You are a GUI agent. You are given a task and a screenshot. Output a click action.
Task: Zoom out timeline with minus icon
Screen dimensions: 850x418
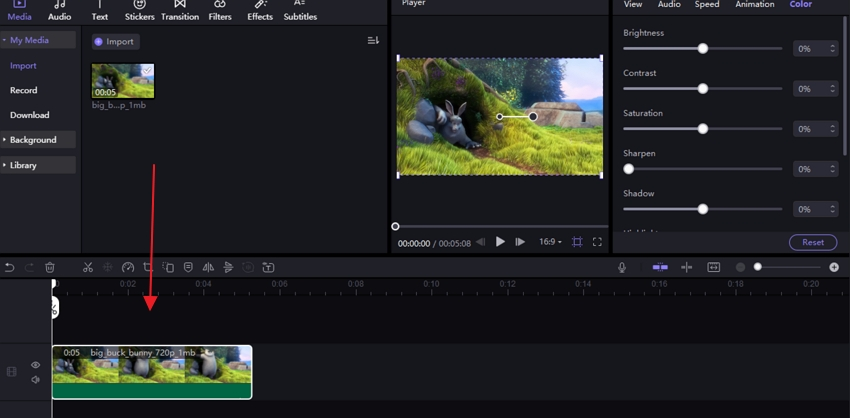pos(740,267)
